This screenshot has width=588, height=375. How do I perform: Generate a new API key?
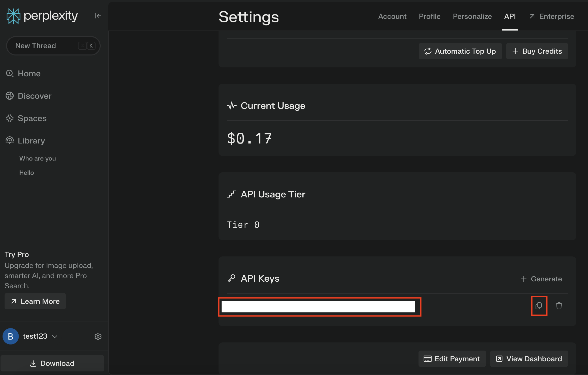click(x=541, y=279)
